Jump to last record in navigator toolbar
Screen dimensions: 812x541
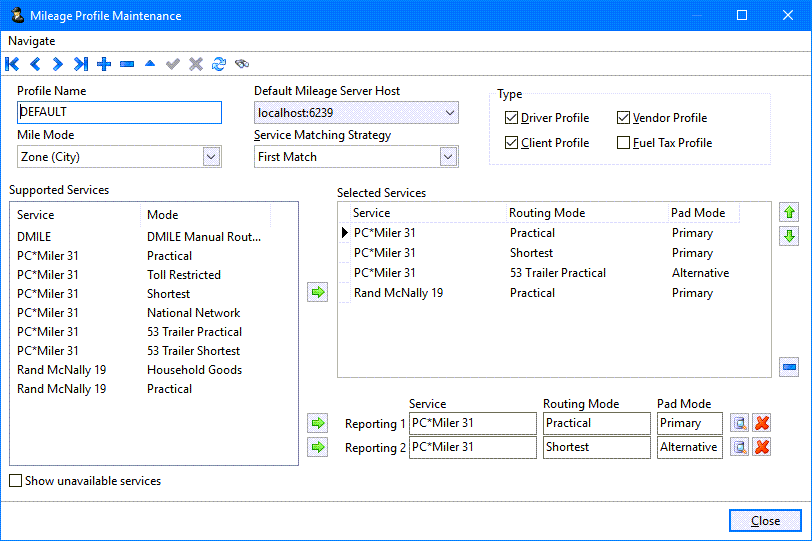pyautogui.click(x=80, y=64)
